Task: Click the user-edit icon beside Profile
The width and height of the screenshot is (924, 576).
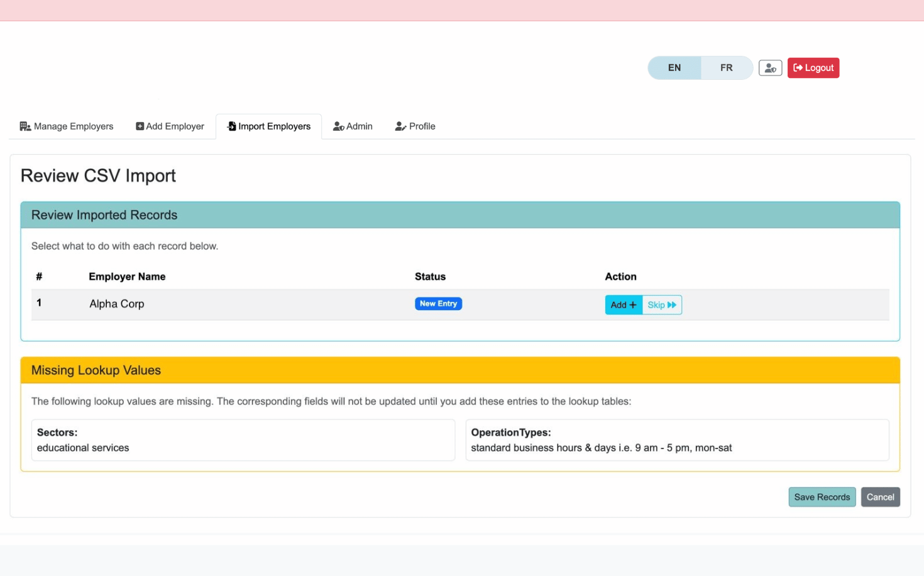Action: [400, 126]
